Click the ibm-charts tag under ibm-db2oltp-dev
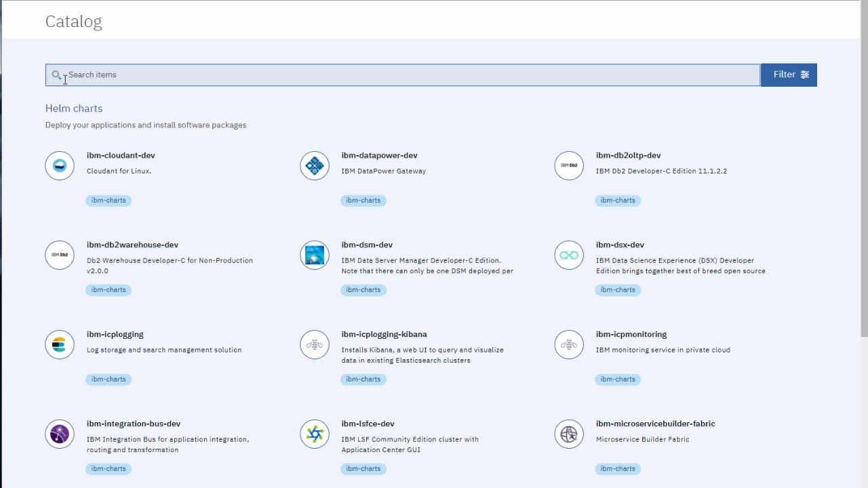Viewport: 868px width, 488px height. click(x=618, y=200)
